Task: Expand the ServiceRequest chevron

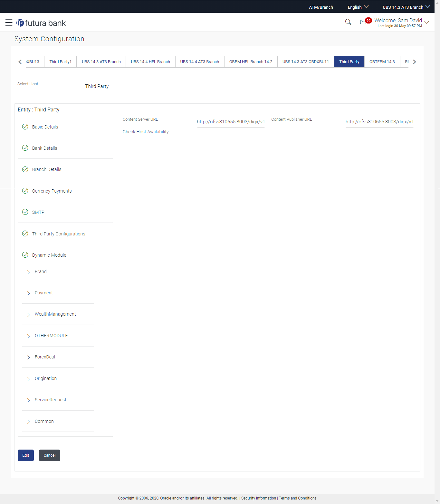Action: point(28,400)
